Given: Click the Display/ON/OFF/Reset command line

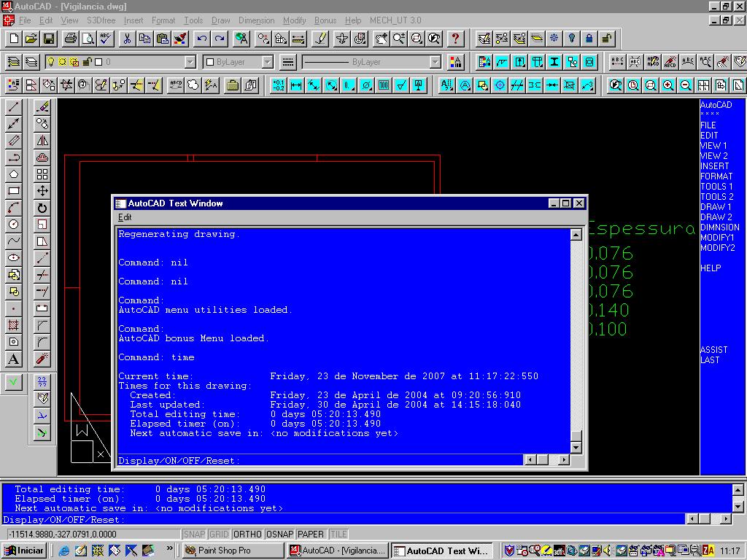Looking at the screenshot, I should point(320,461).
